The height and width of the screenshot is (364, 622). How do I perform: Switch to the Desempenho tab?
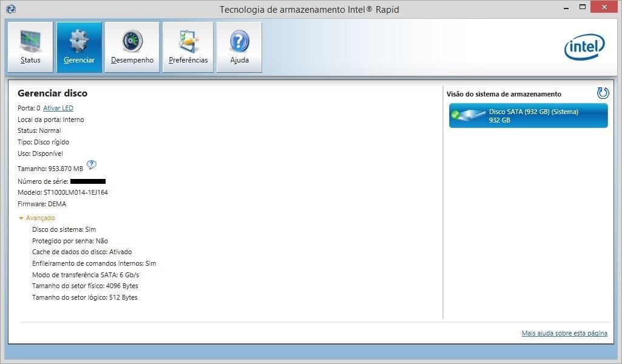pyautogui.click(x=132, y=47)
